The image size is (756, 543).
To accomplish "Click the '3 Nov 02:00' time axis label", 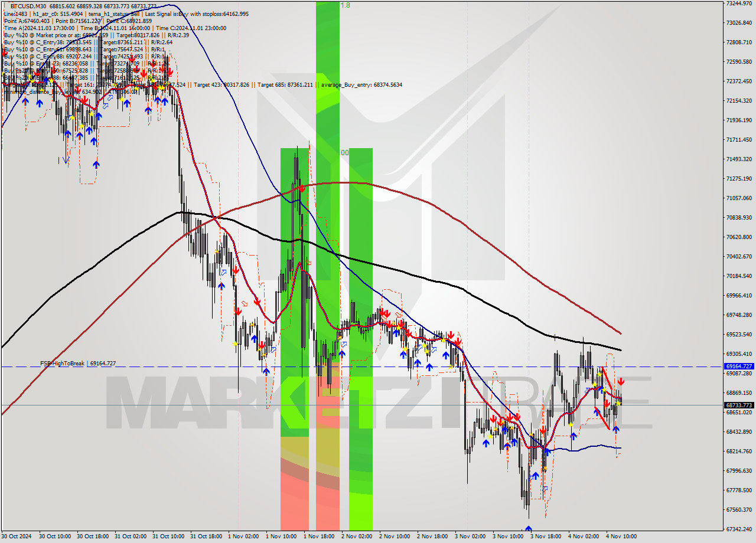I will 470,537.
